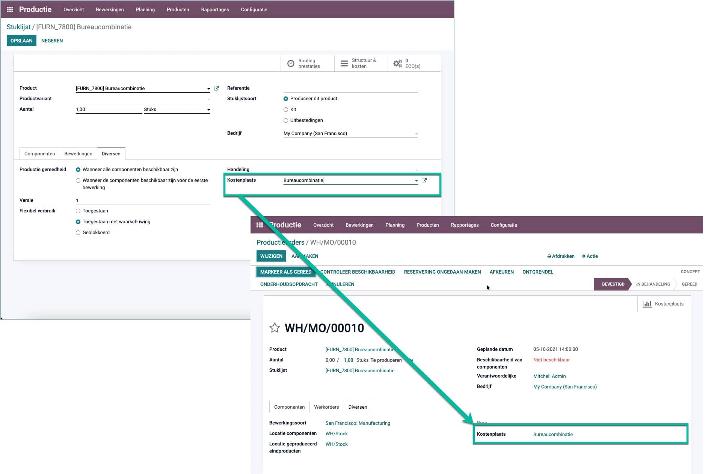This screenshot has height=474, width=720.
Task: Switch to Diversen tab in production order
Action: 358,407
